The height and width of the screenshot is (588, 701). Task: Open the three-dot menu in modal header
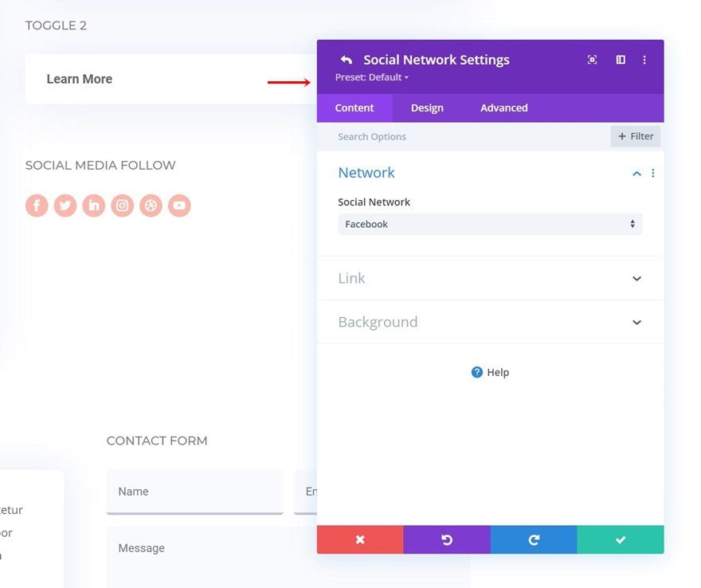point(644,60)
